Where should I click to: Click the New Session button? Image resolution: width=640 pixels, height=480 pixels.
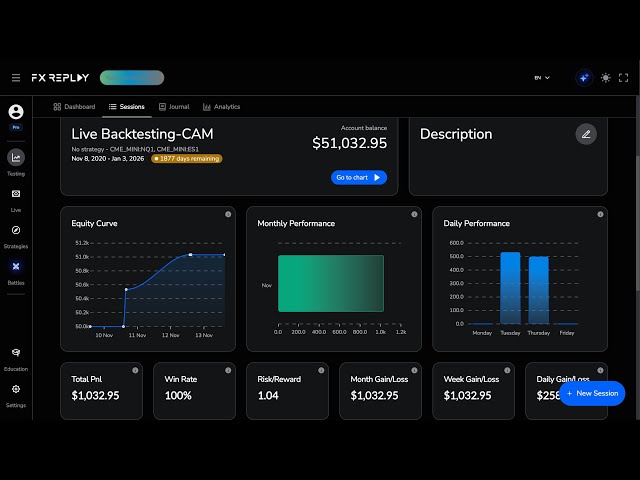pyautogui.click(x=592, y=393)
